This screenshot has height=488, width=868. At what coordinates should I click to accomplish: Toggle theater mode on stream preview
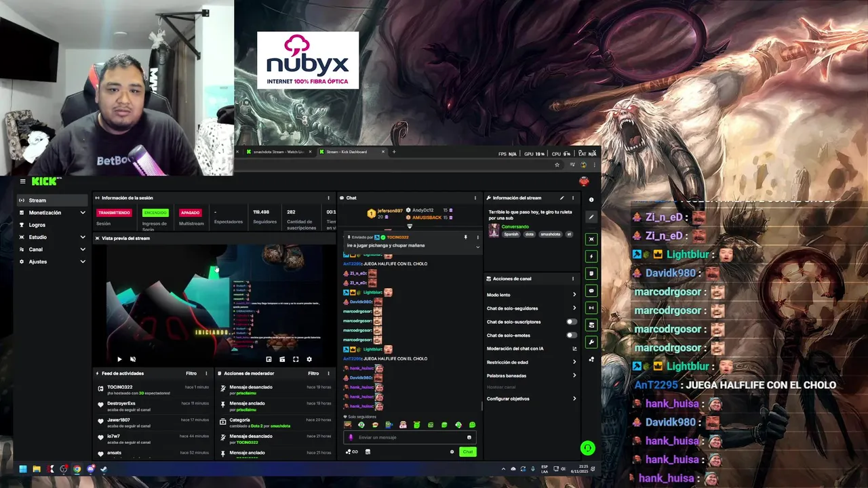pos(282,359)
